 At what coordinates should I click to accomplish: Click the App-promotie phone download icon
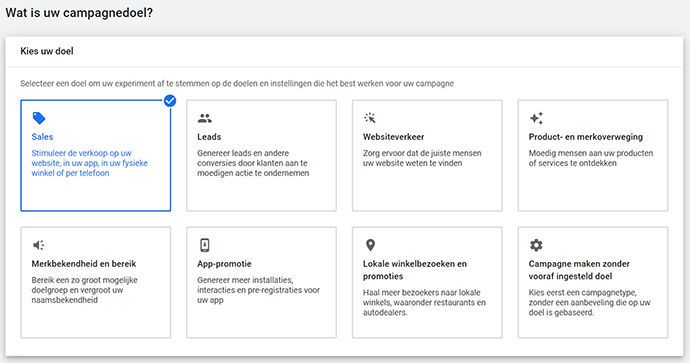205,245
